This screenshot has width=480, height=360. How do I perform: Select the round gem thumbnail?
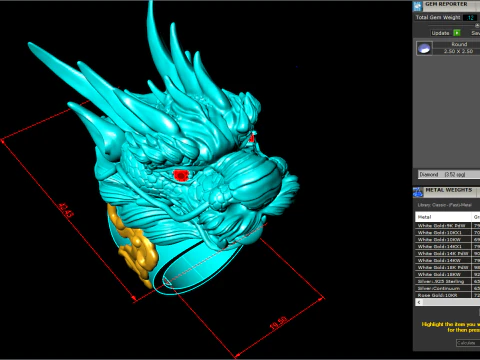click(424, 48)
